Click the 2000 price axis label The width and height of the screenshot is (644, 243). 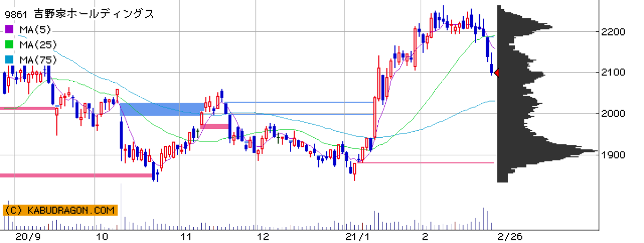pos(613,114)
